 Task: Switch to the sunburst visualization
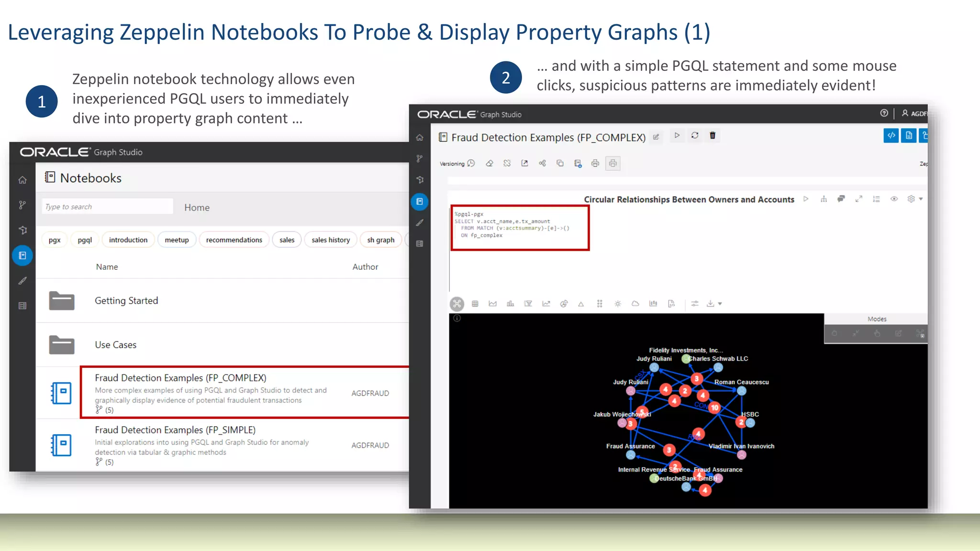pos(618,304)
